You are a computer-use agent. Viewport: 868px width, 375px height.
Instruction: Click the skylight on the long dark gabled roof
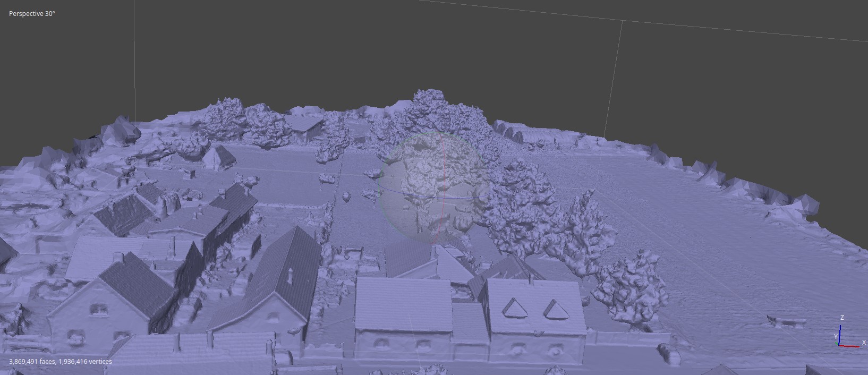coord(290,275)
